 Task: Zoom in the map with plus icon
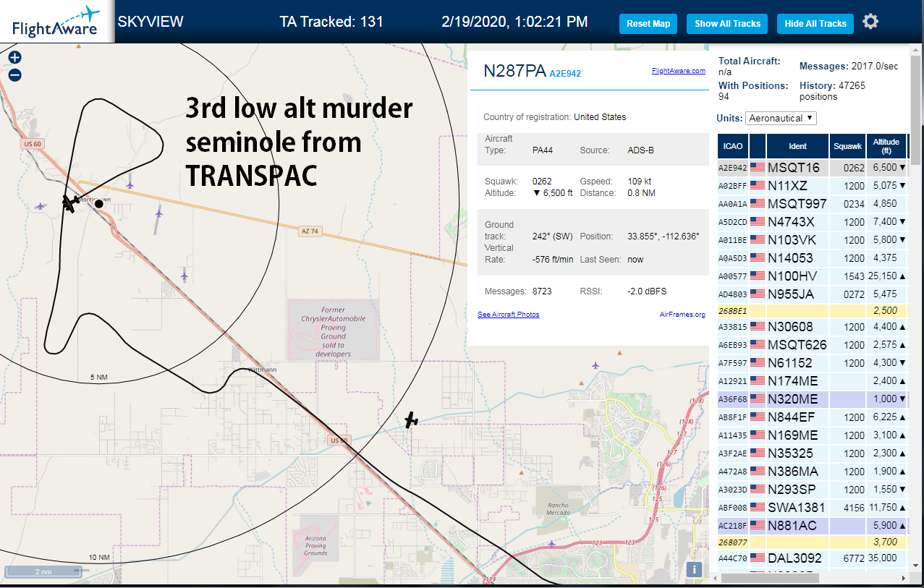(14, 57)
